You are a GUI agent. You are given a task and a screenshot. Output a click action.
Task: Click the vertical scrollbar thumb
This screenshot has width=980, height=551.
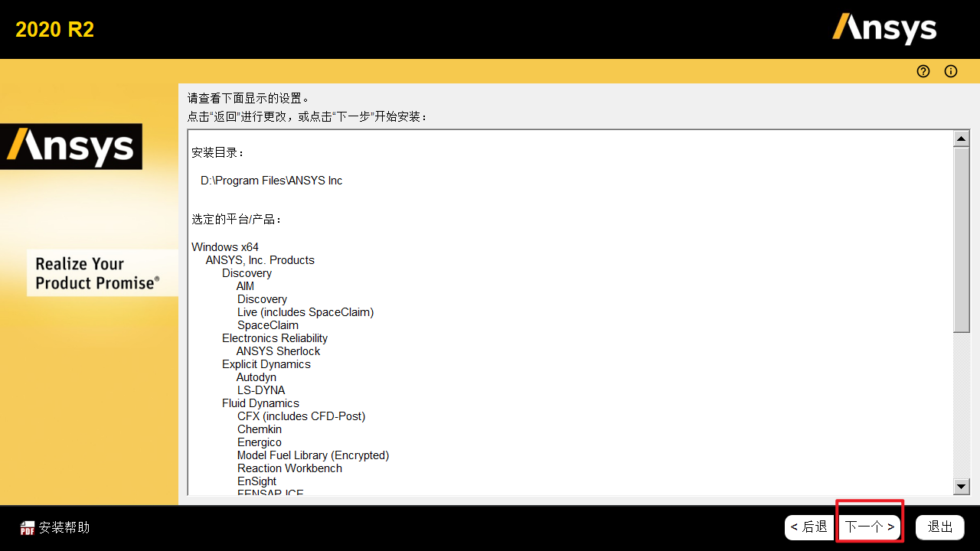coord(962,240)
